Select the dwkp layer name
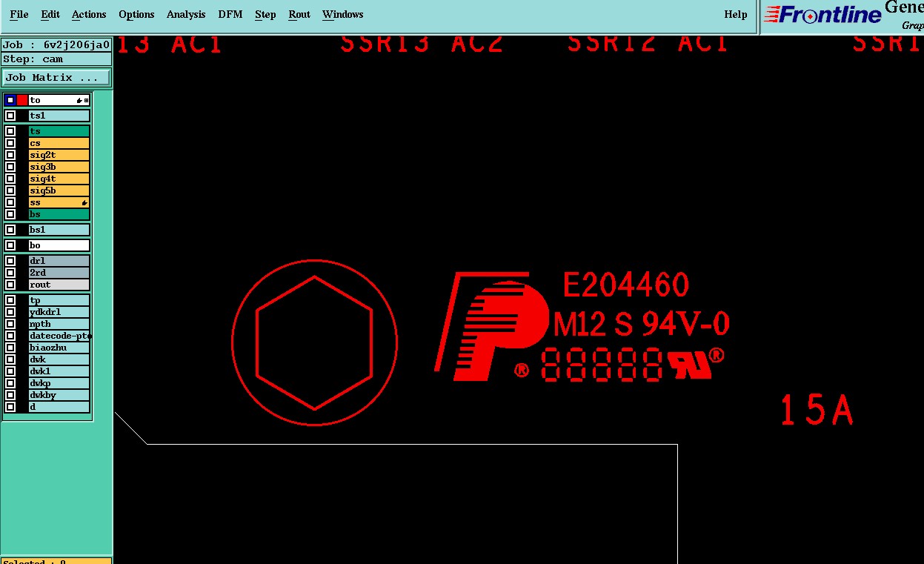 [59, 383]
